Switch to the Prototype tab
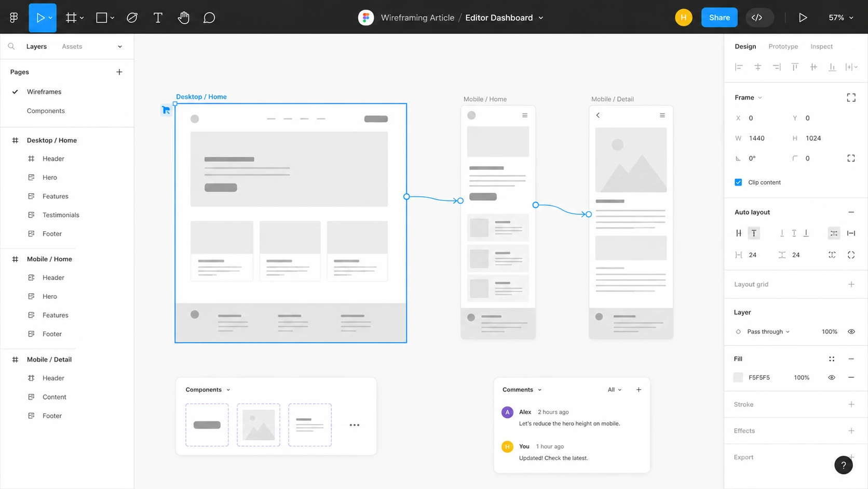The height and width of the screenshot is (489, 868). click(x=783, y=46)
